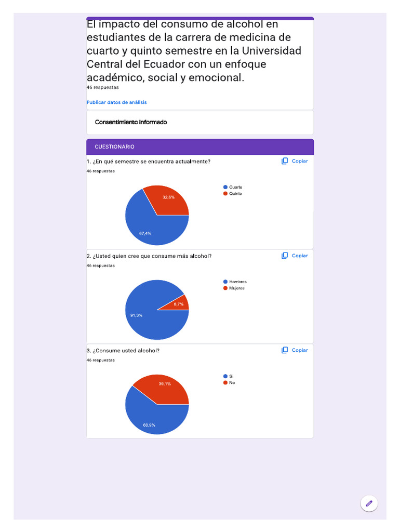Open the Publicar datos de análisis link
Image resolution: width=399 pixels, height=532 pixels.
pyautogui.click(x=116, y=102)
